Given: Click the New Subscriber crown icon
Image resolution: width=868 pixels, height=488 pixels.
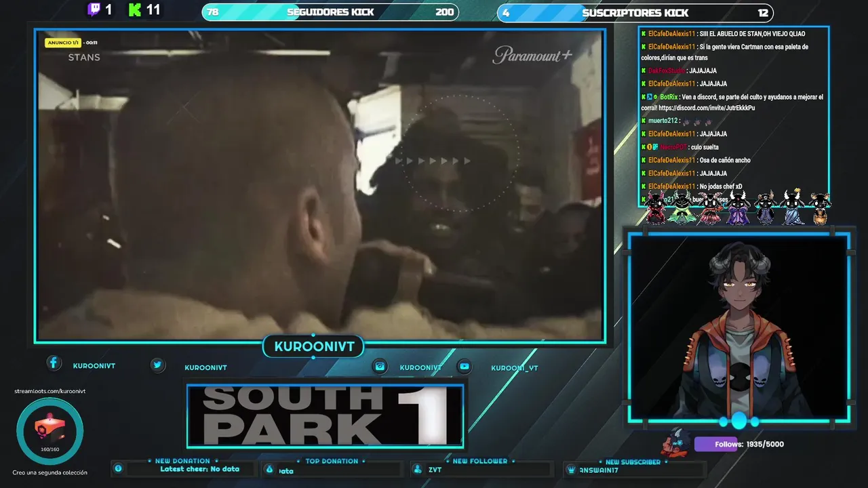Looking at the screenshot, I should pos(572,470).
